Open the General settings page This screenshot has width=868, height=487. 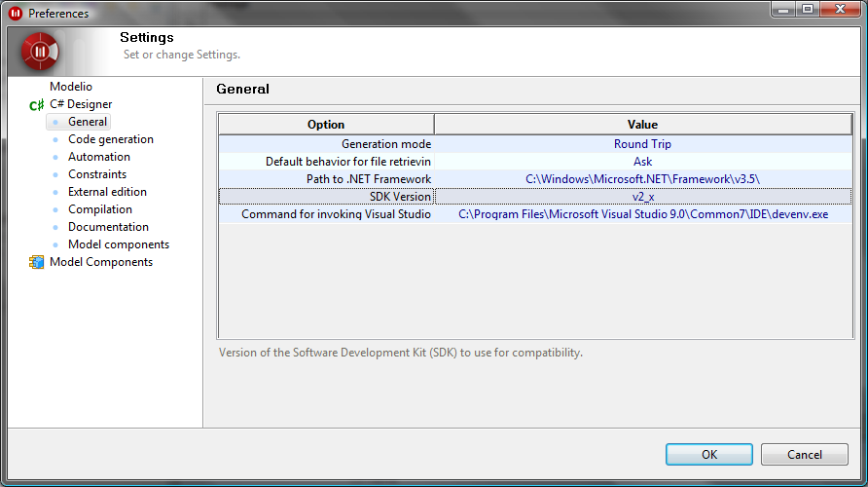[x=88, y=122]
